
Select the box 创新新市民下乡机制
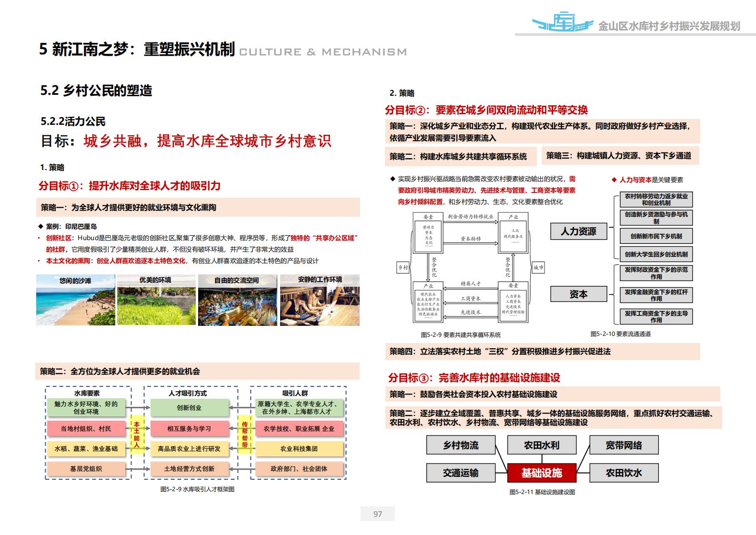point(656,236)
